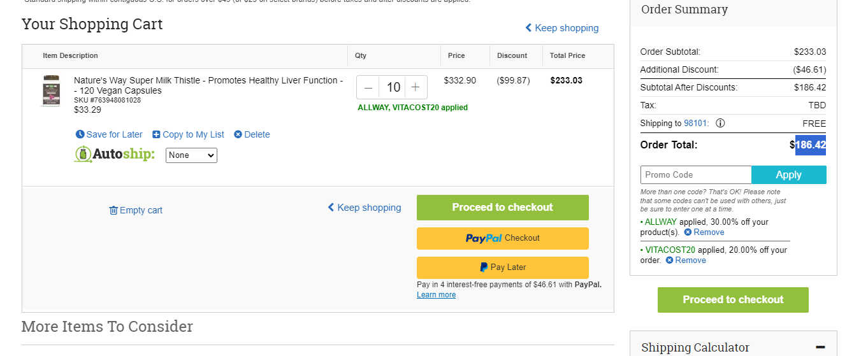868x356 pixels.
Task: Increase quantity with the plus button
Action: pos(416,87)
